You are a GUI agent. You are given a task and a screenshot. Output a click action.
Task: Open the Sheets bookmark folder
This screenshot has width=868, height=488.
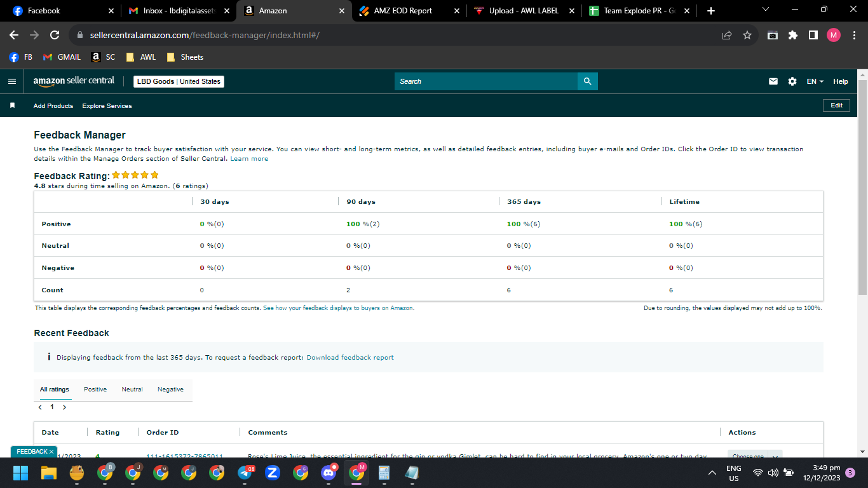tap(185, 57)
